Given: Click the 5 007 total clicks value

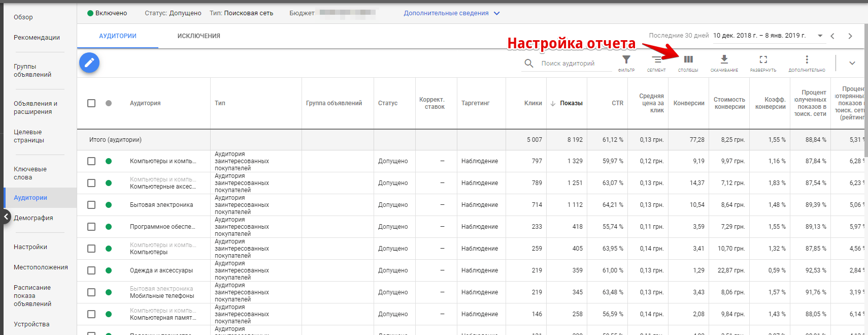Looking at the screenshot, I should (534, 140).
